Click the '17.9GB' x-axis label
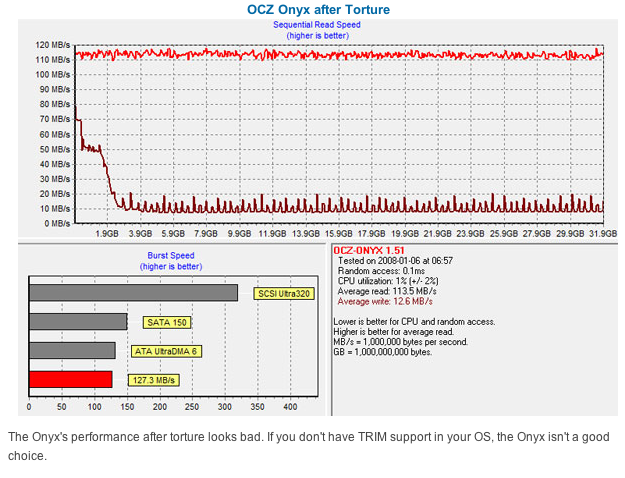 (371, 233)
